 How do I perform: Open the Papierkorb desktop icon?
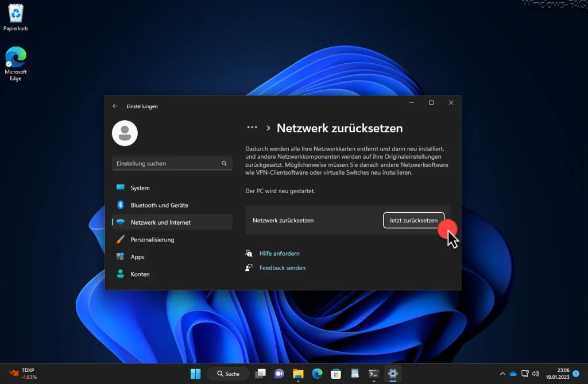click(16, 17)
